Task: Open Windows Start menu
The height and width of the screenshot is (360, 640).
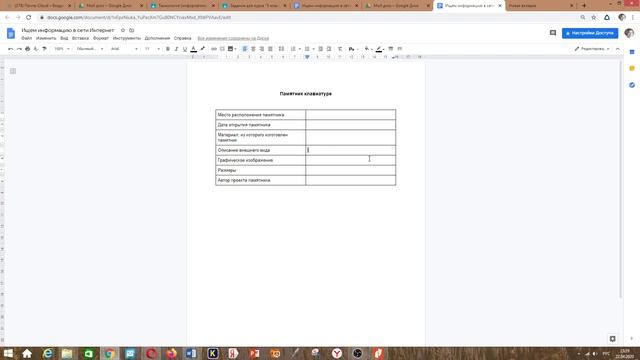Action: 7,353
